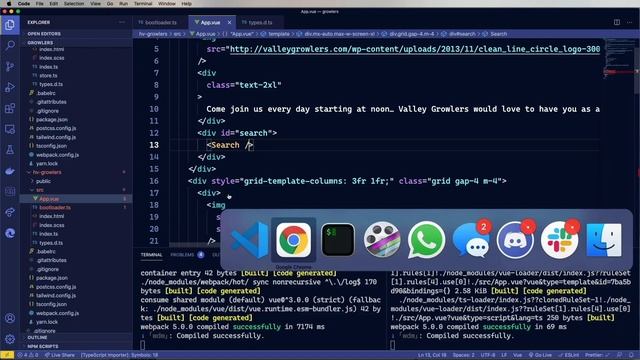Switch to Finder in app switcher
The height and width of the screenshot is (360, 640).
[x=604, y=240]
